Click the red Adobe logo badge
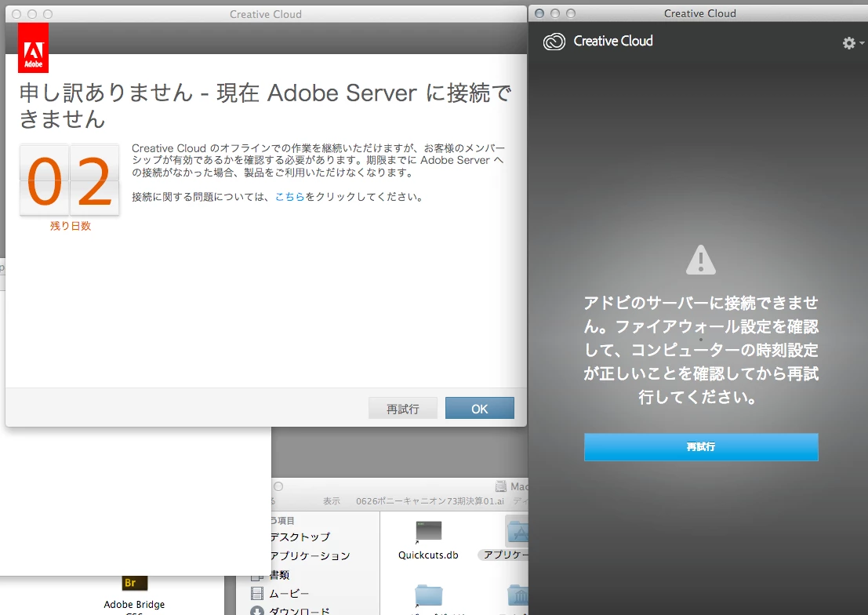Screen dimensions: 868x615 point(33,49)
